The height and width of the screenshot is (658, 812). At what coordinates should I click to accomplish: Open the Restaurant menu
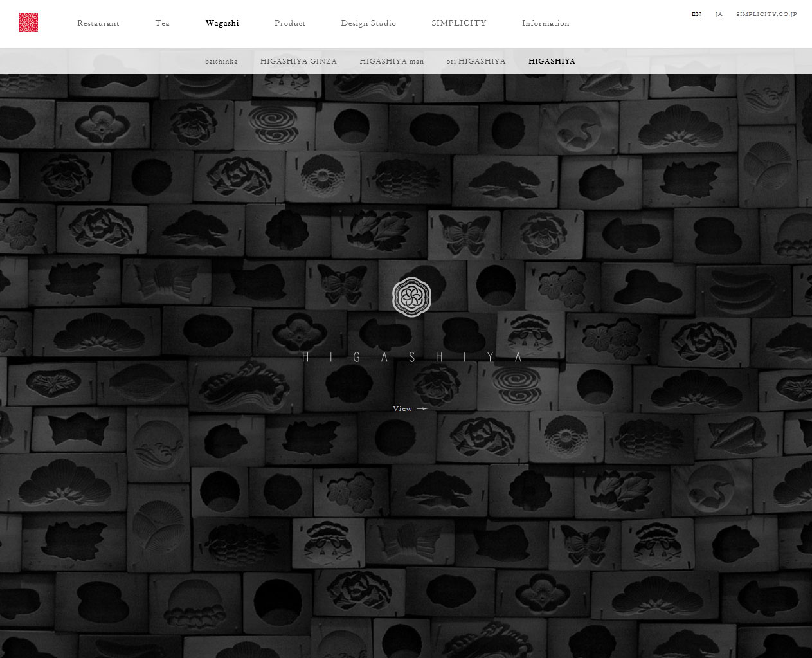pyautogui.click(x=98, y=23)
